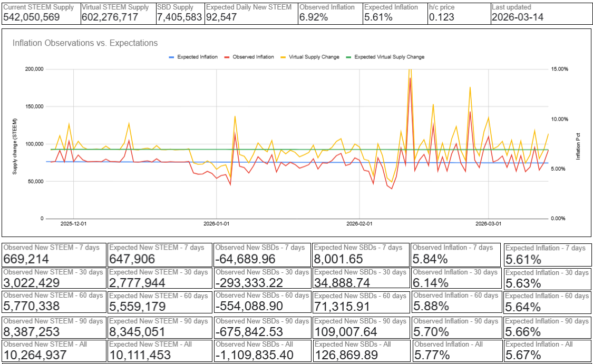
Task: Select Observed New STEEM 60 days value 5,770,338
Action: coord(32,307)
